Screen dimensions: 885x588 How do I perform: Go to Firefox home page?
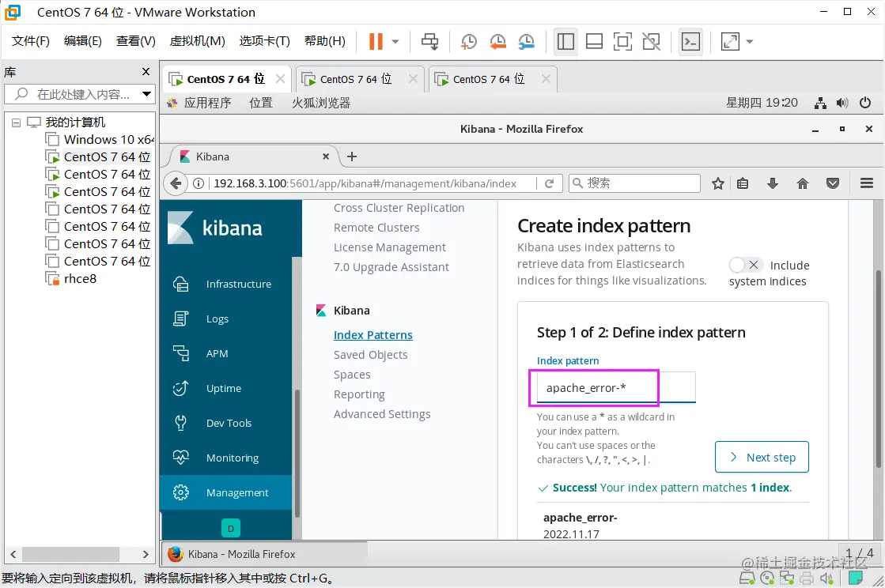click(803, 183)
